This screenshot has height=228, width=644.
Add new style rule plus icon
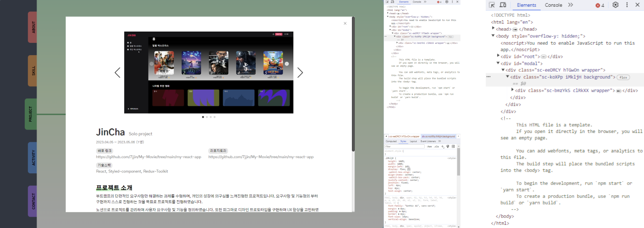442,147
